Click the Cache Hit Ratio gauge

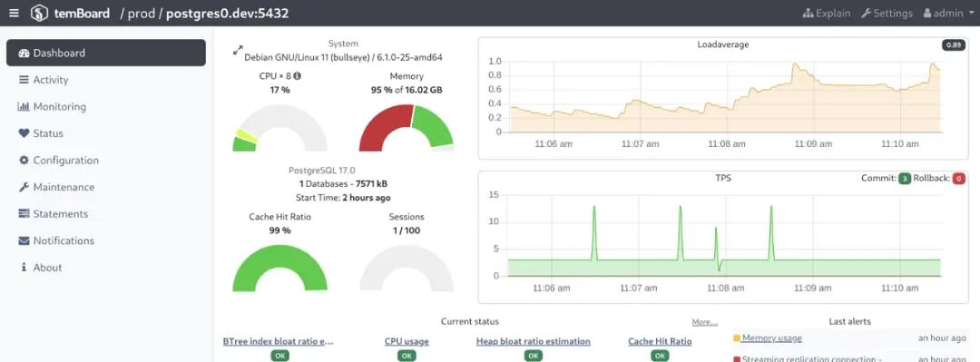pyautogui.click(x=280, y=268)
